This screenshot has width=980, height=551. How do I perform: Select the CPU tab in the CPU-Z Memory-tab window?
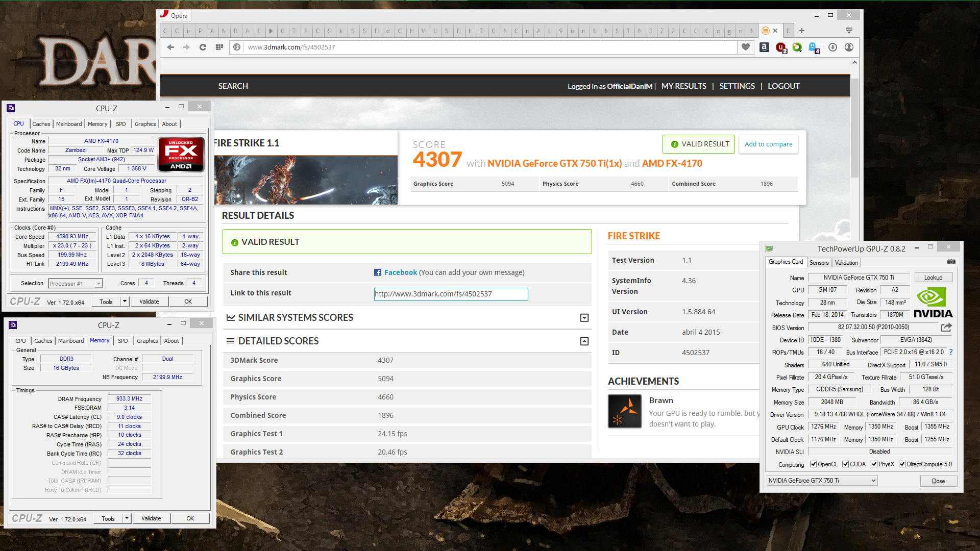[20, 341]
